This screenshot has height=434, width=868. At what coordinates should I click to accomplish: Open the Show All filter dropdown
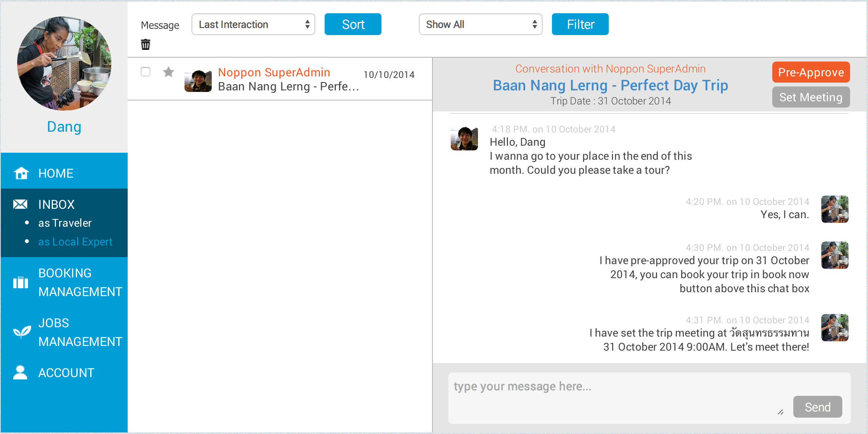point(481,24)
